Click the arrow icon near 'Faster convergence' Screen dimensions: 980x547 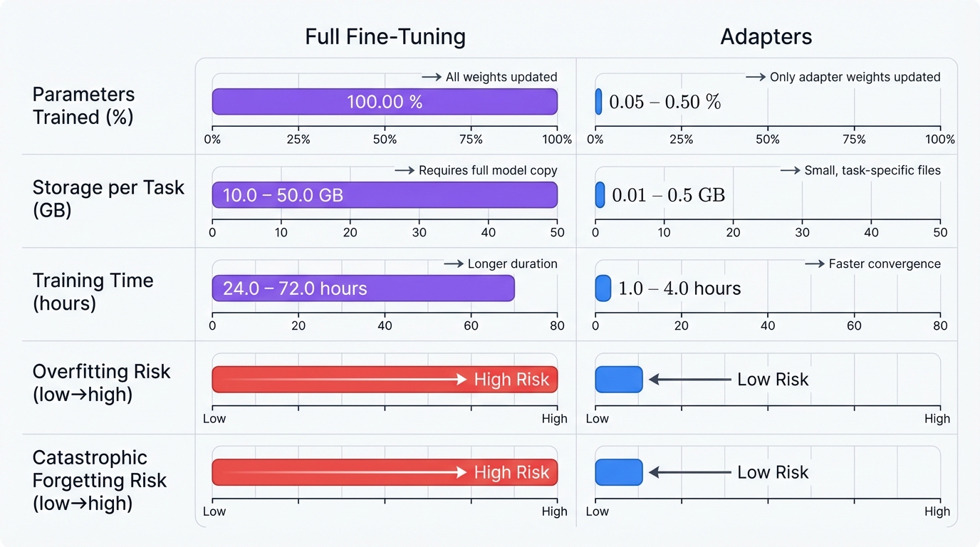tap(814, 264)
